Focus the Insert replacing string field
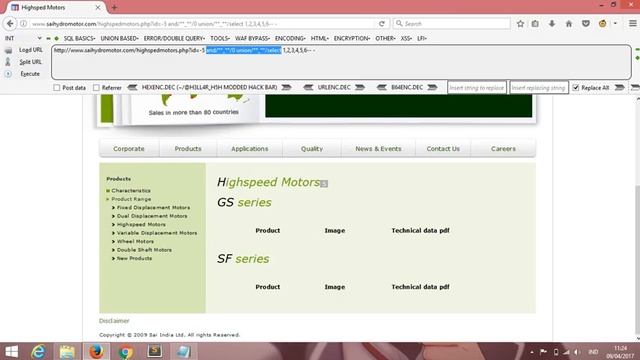Image resolution: width=640 pixels, height=360 pixels. [x=539, y=87]
